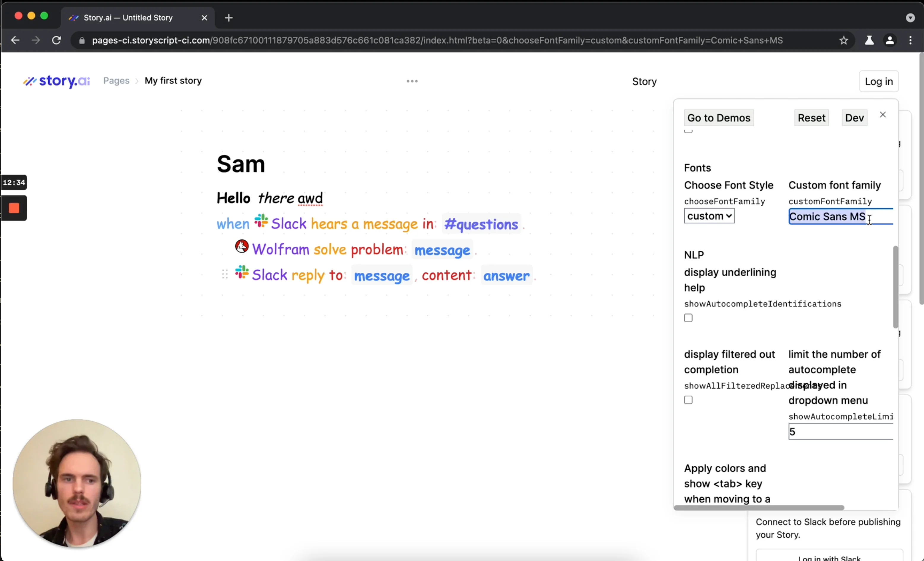Screen dimensions: 924x561
Task: Click the Slack icon in the 'hears a message' line
Action: pos(261,221)
